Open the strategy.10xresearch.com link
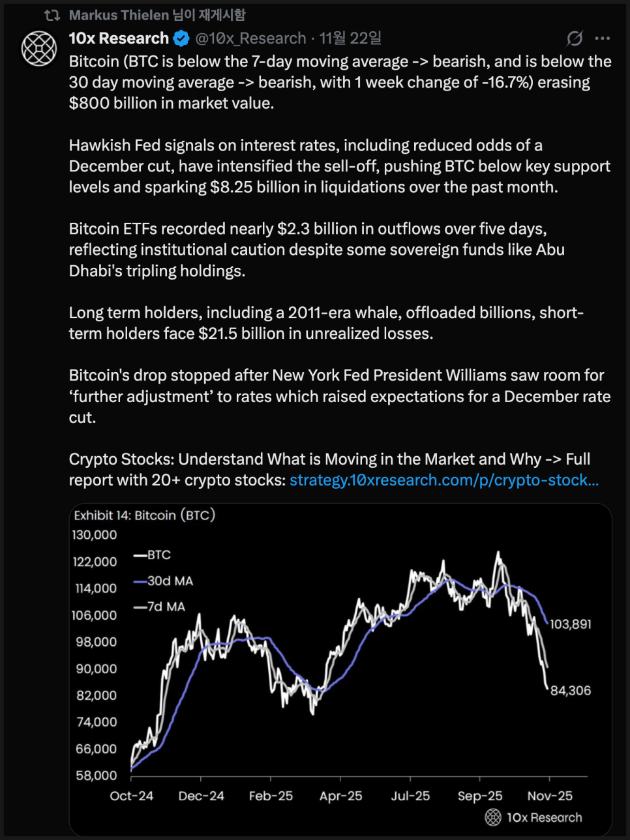 click(x=443, y=480)
